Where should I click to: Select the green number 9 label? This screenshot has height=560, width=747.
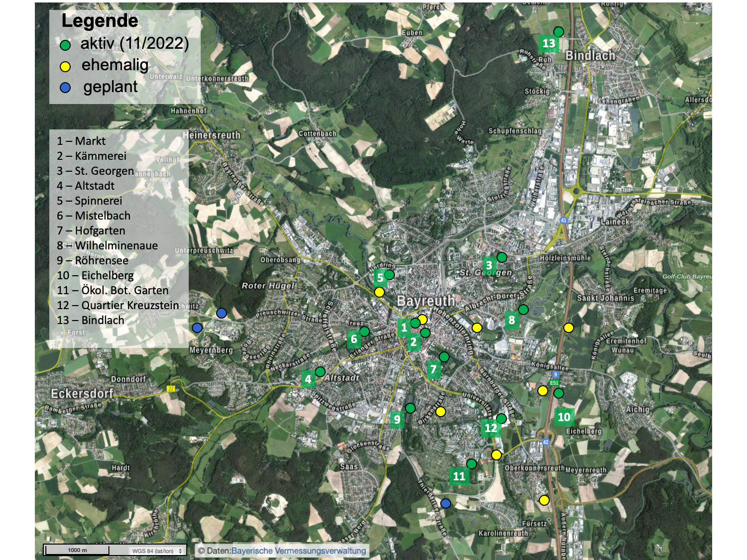click(397, 419)
